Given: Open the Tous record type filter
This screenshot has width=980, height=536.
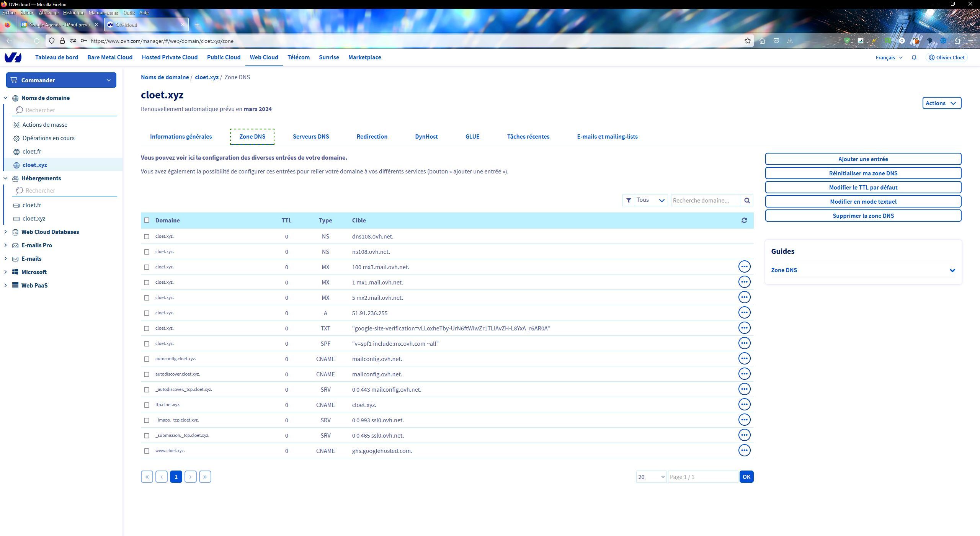Looking at the screenshot, I should click(650, 200).
